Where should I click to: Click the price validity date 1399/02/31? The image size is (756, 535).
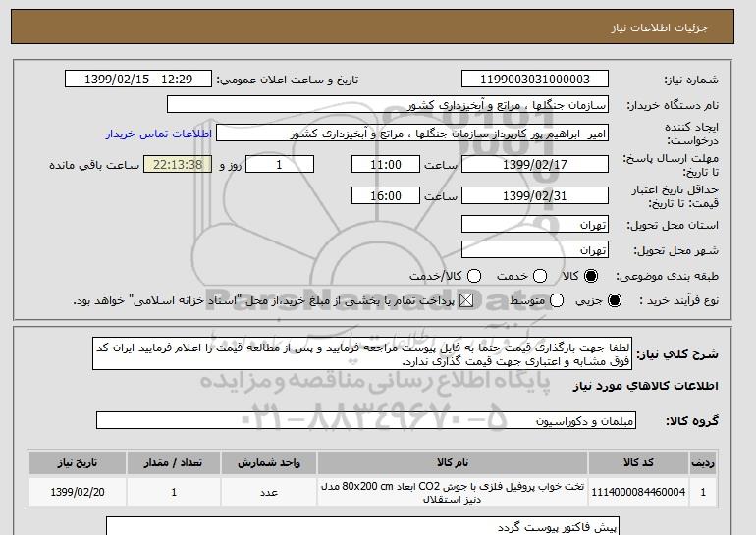(x=535, y=195)
